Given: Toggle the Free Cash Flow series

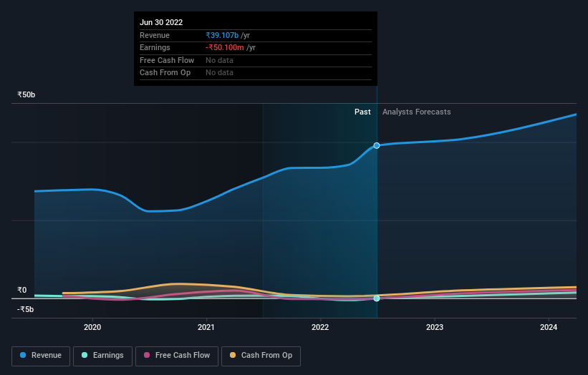Looking at the screenshot, I should [x=177, y=356].
